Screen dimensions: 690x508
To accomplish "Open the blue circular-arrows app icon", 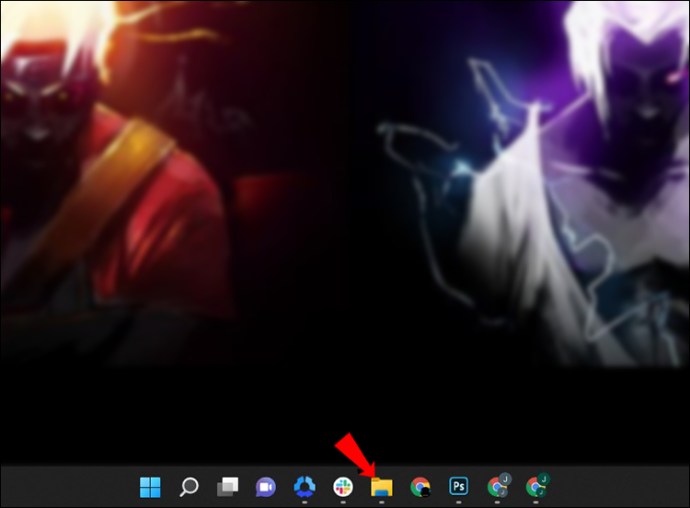I will [x=305, y=487].
